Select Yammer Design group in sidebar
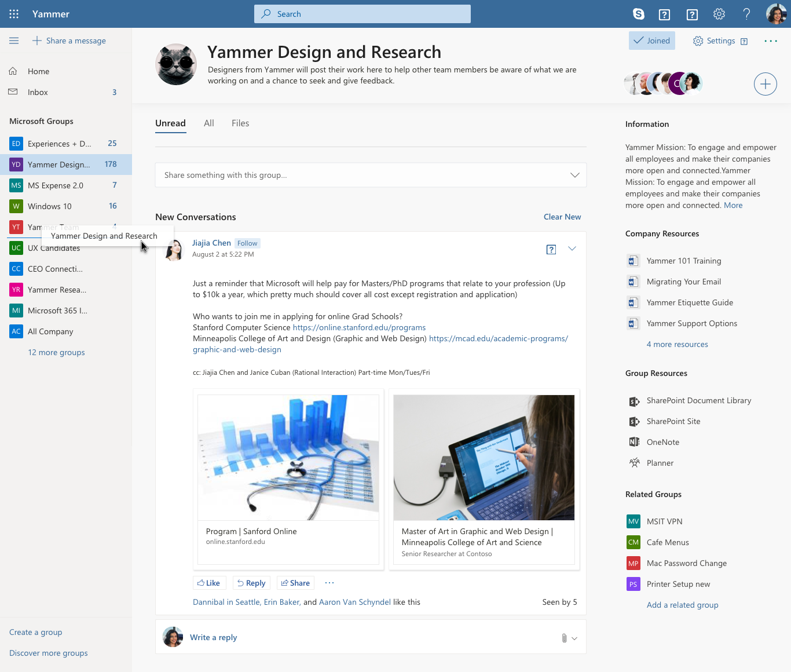791x672 pixels. [66, 165]
